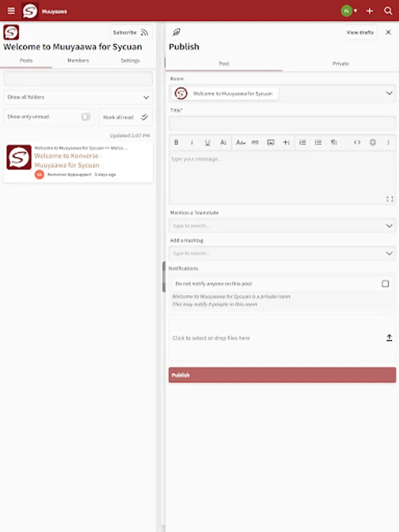Viewport: 399px width, 532px height.
Task: Mark all posts as read
Action: tap(125, 117)
